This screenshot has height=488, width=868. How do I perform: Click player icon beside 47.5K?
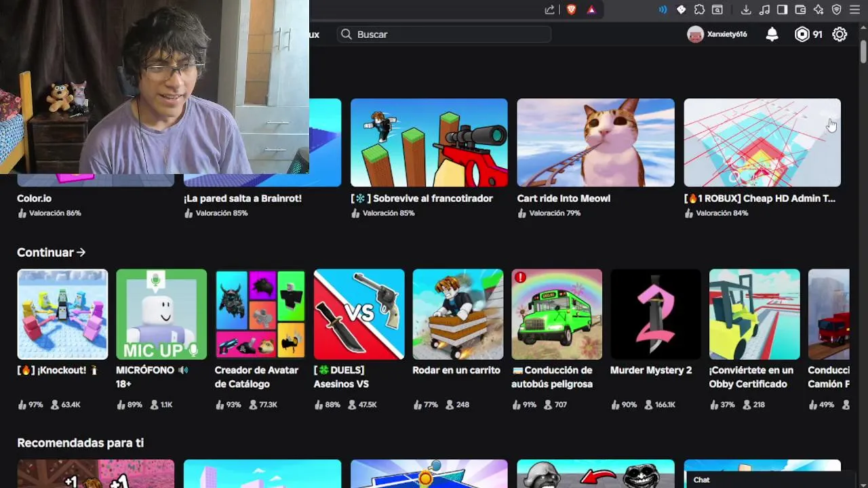[351, 405]
